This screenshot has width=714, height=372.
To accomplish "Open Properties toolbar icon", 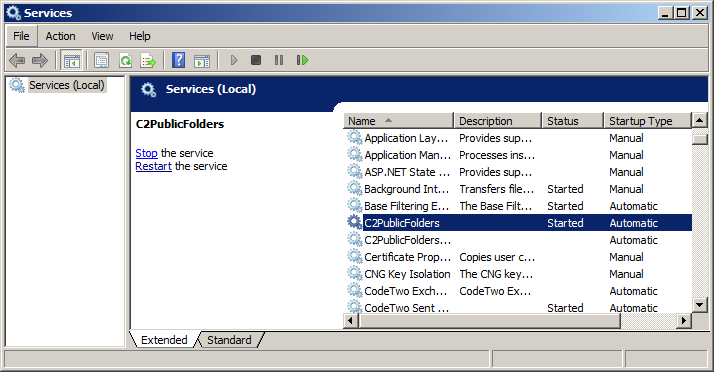I will tap(101, 60).
